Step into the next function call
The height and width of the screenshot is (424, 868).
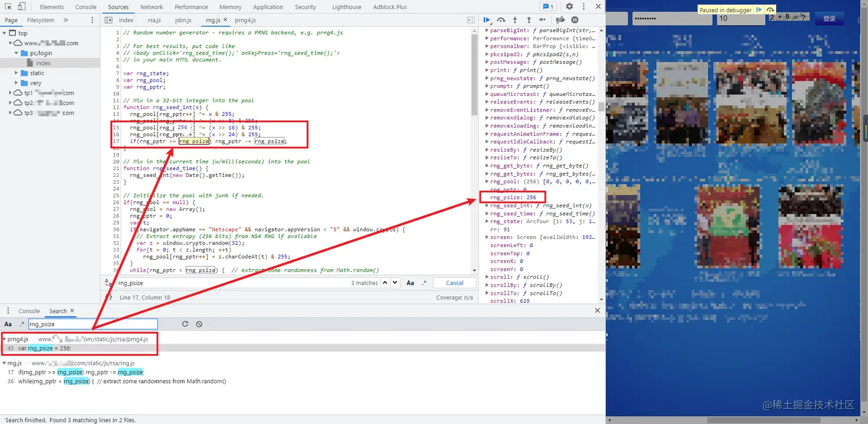point(515,20)
